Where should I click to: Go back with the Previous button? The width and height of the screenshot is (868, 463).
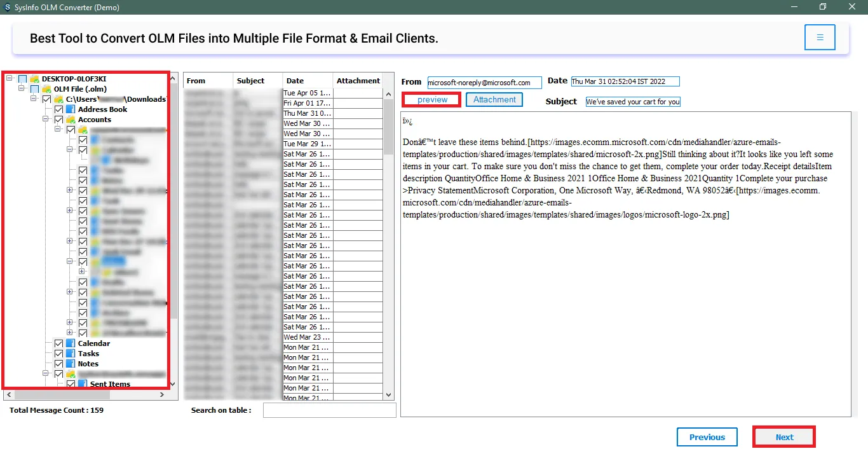[x=707, y=437]
